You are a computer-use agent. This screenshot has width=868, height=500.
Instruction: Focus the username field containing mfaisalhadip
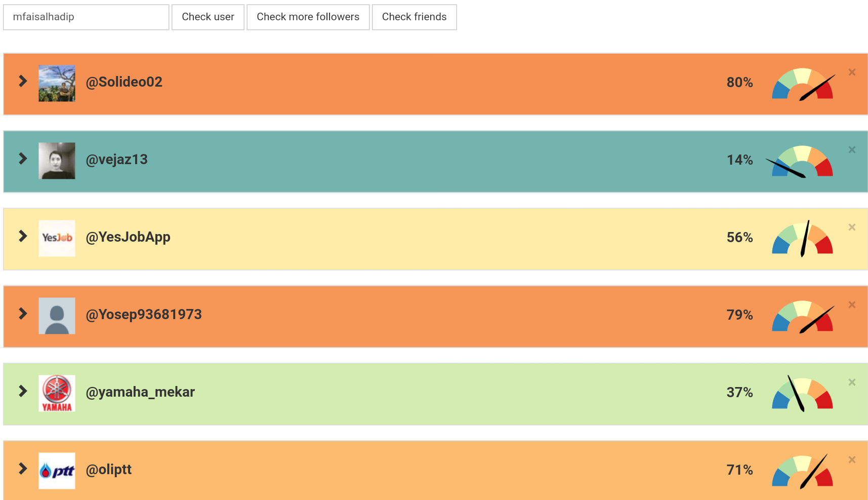(86, 17)
